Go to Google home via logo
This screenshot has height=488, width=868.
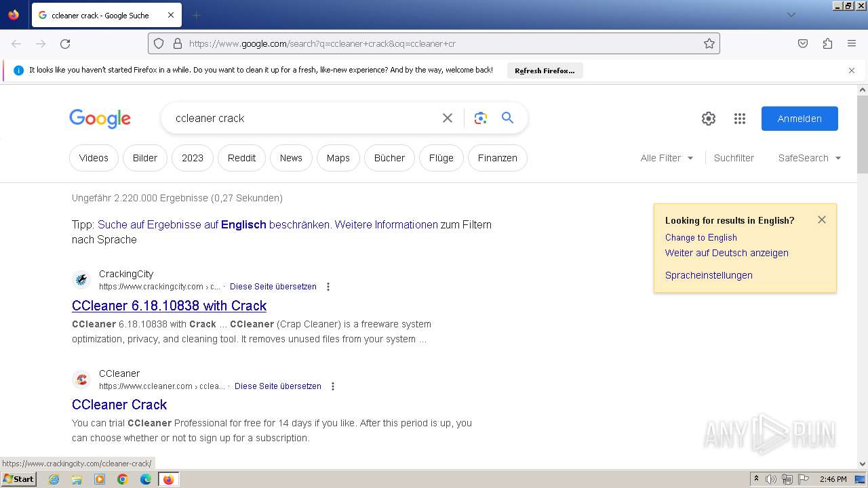pos(100,119)
